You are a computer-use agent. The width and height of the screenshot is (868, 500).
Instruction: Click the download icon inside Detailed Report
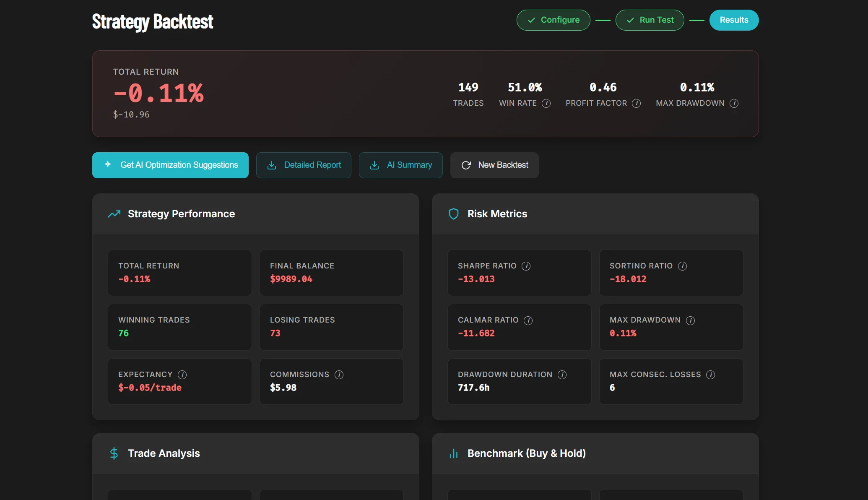click(272, 165)
